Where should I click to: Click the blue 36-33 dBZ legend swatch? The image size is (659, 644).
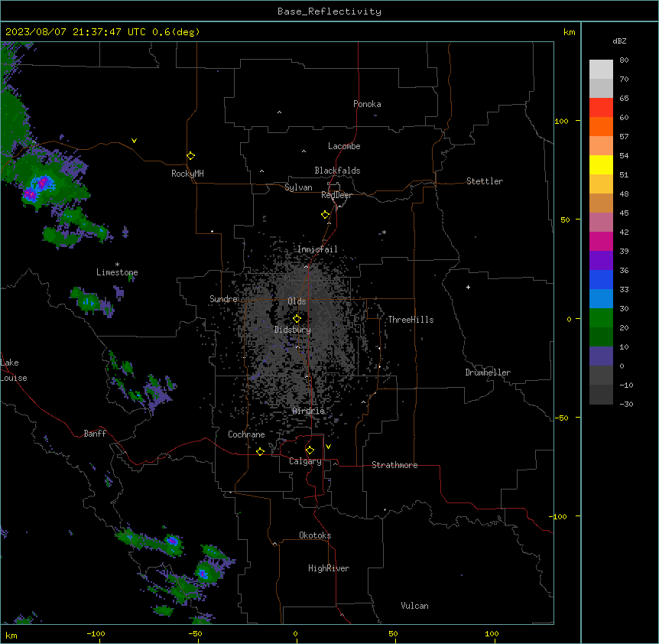pyautogui.click(x=601, y=279)
